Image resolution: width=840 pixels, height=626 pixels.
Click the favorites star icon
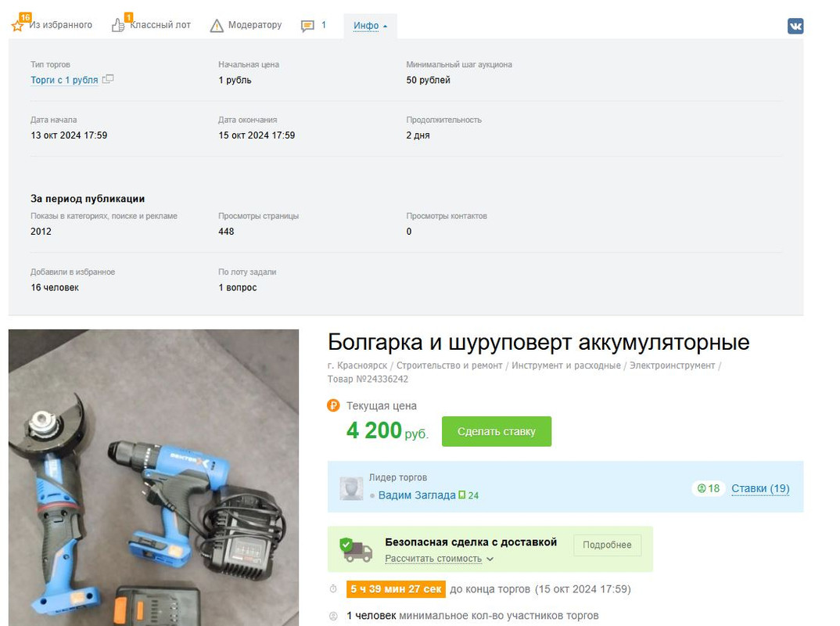point(17,25)
